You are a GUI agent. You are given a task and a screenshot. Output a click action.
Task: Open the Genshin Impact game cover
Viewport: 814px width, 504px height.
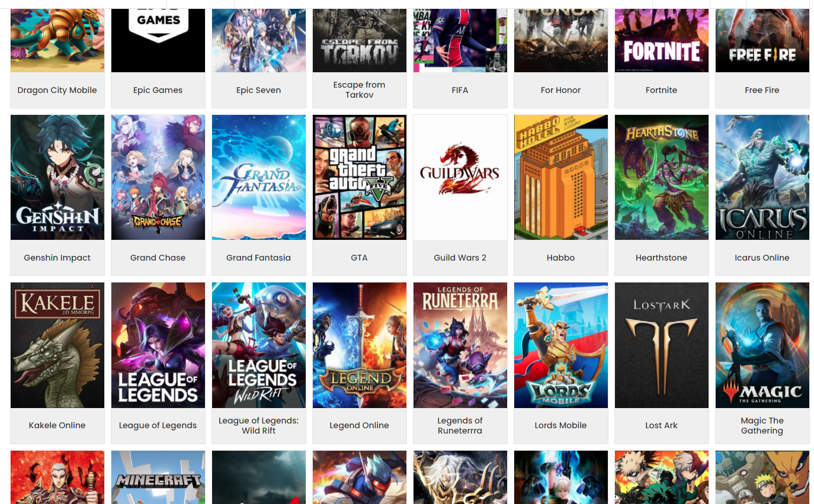(57, 177)
